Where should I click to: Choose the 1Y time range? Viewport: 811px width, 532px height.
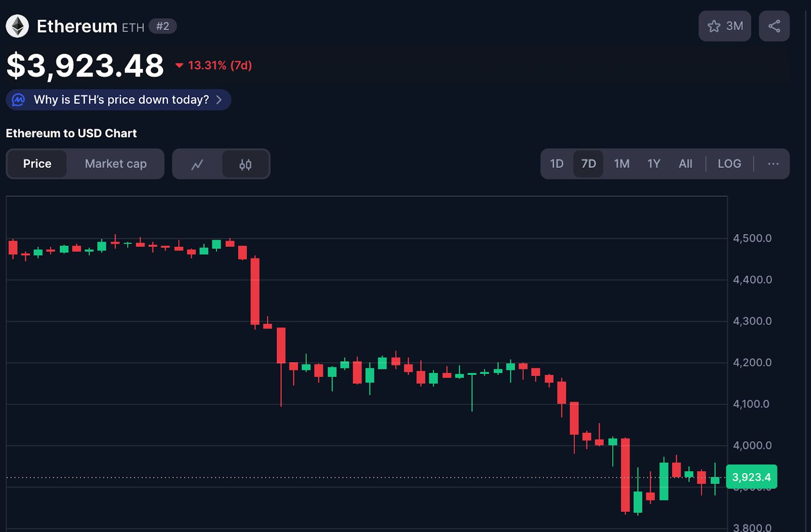(x=653, y=164)
